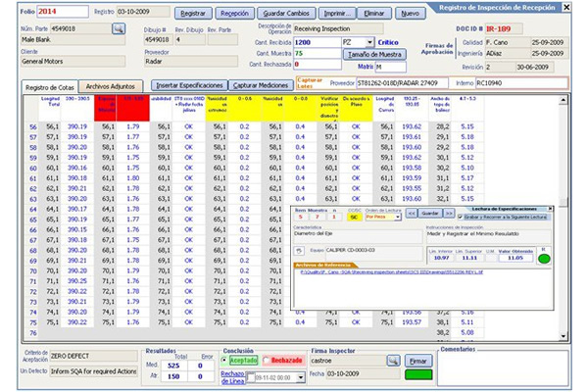Click the printer icon beside Equipo CALIPER

pyautogui.click(x=300, y=252)
